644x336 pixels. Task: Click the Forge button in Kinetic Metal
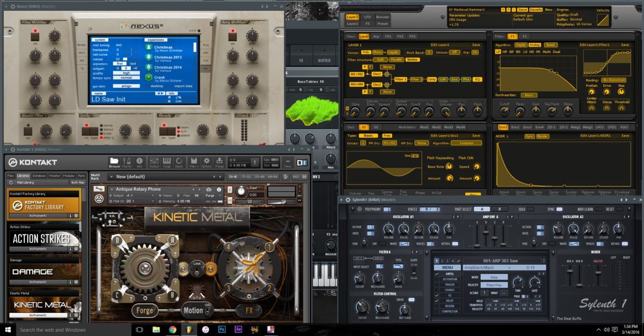[144, 310]
